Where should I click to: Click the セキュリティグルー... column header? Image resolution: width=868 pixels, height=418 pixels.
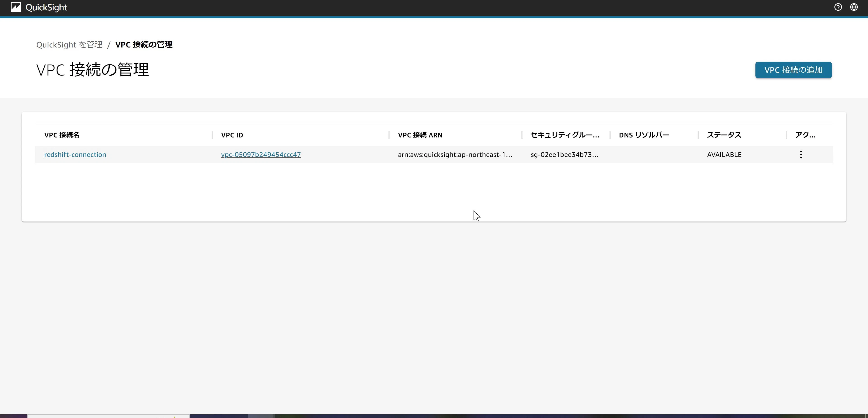tap(565, 135)
